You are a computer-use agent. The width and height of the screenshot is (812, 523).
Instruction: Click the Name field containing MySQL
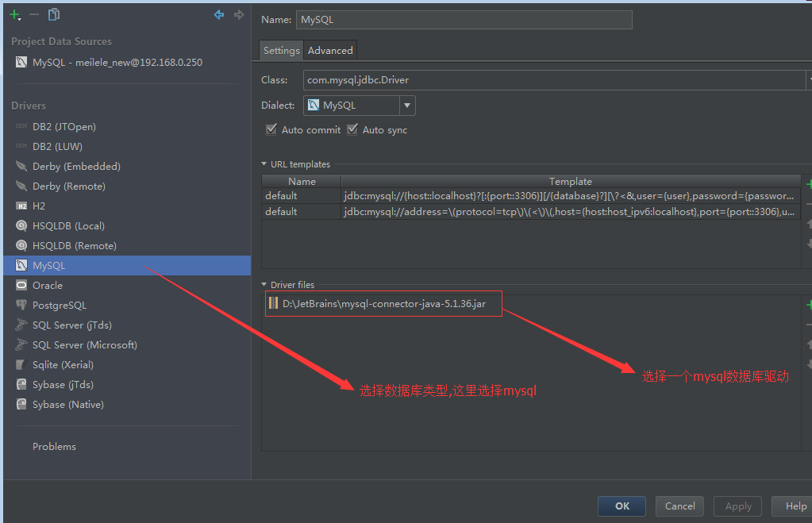pyautogui.click(x=464, y=20)
